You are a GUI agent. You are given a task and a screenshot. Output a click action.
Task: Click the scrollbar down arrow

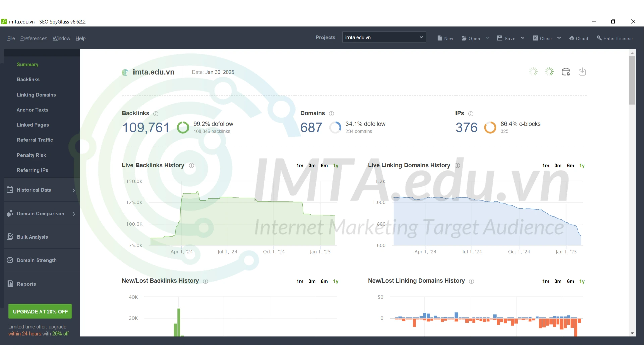pyautogui.click(x=632, y=333)
